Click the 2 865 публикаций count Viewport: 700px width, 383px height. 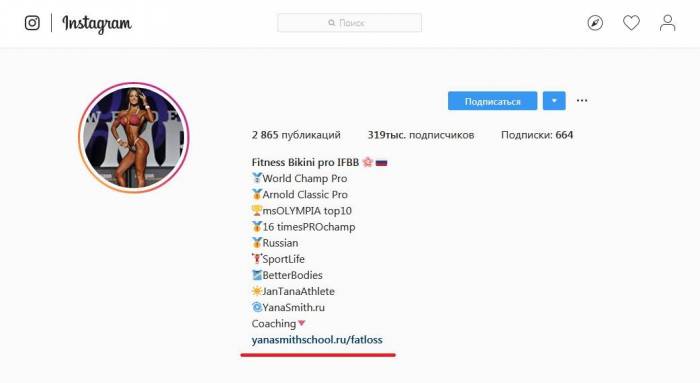click(x=296, y=135)
